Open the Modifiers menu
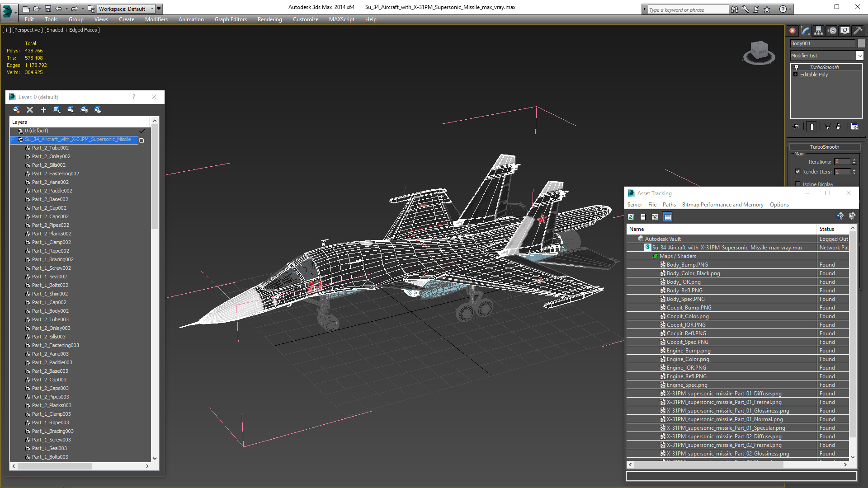This screenshot has height=488, width=868. (x=156, y=19)
